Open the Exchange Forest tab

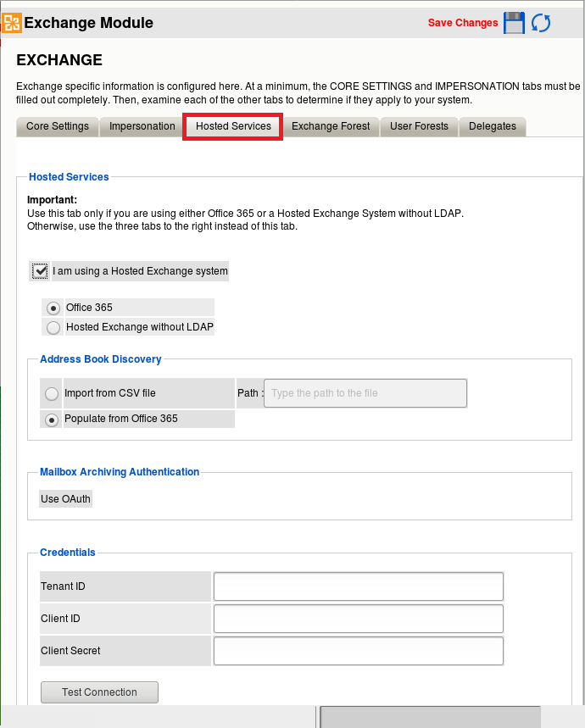331,126
